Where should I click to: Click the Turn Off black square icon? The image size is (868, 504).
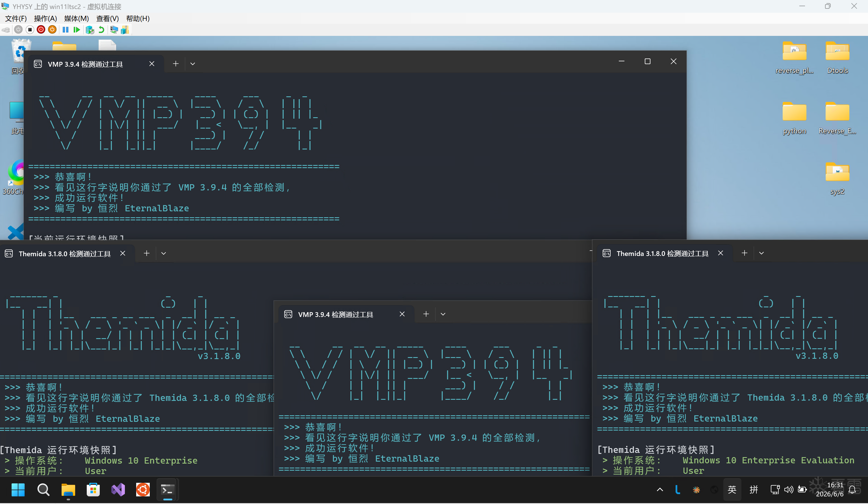click(30, 30)
